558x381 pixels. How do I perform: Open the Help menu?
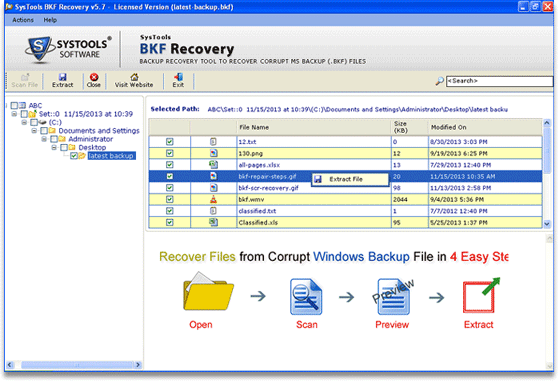tap(50, 20)
